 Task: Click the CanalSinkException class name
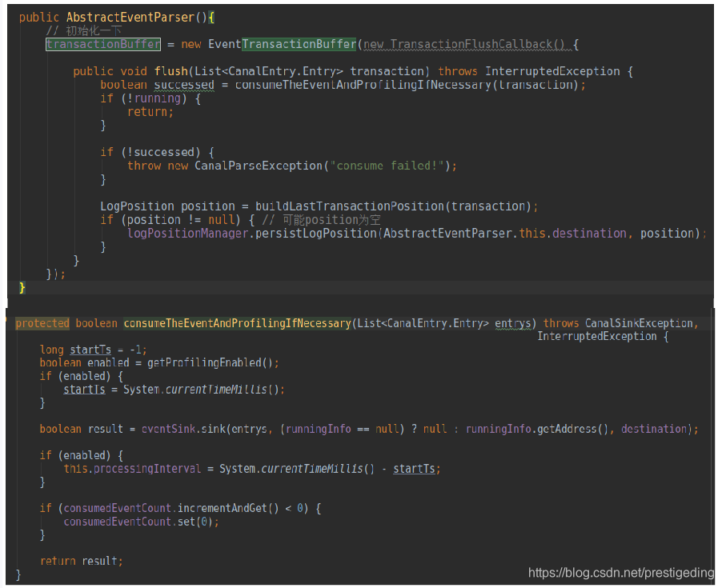(x=639, y=323)
